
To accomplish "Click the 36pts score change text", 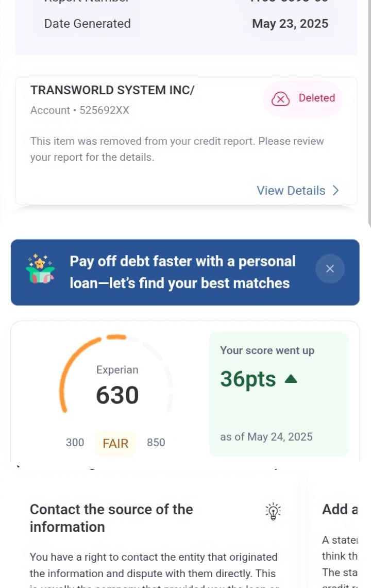I will 248,379.
